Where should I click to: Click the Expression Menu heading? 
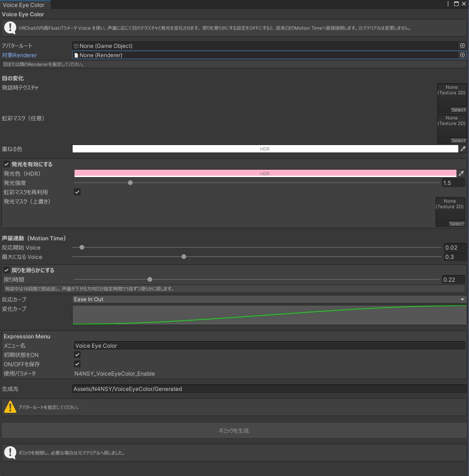pyautogui.click(x=27, y=337)
